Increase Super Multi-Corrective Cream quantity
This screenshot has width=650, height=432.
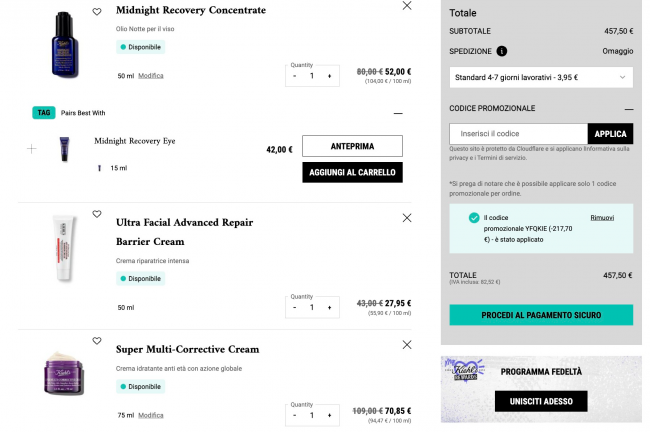329,414
